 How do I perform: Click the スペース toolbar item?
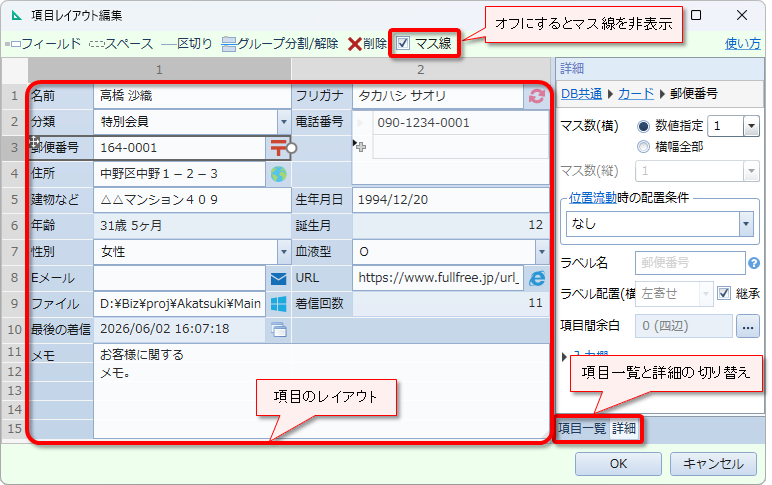(121, 44)
